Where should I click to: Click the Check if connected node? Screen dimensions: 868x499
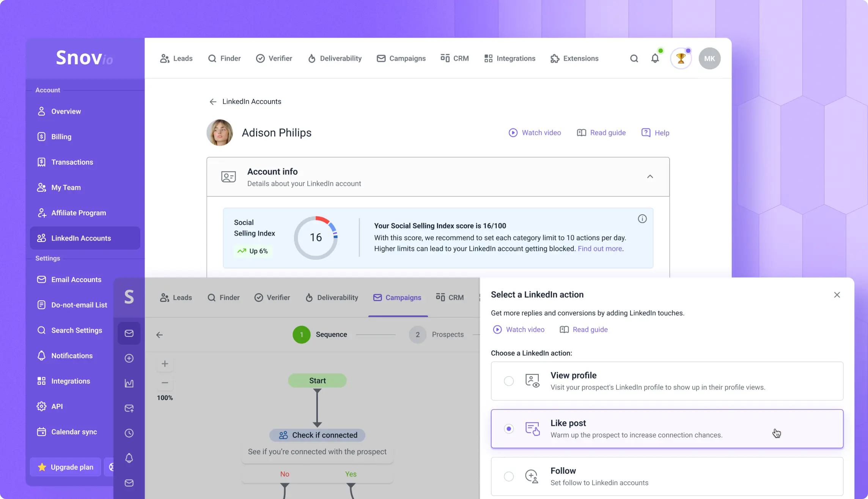tap(317, 435)
